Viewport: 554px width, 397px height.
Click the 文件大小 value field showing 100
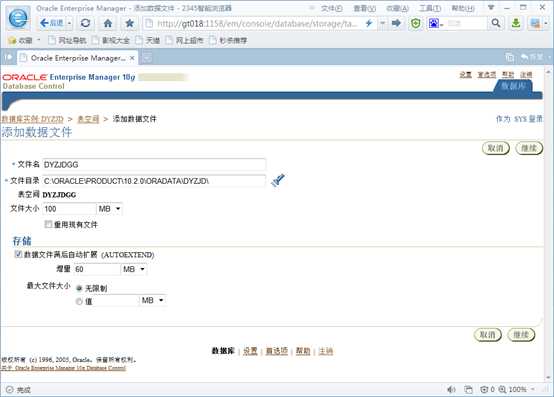pos(69,209)
